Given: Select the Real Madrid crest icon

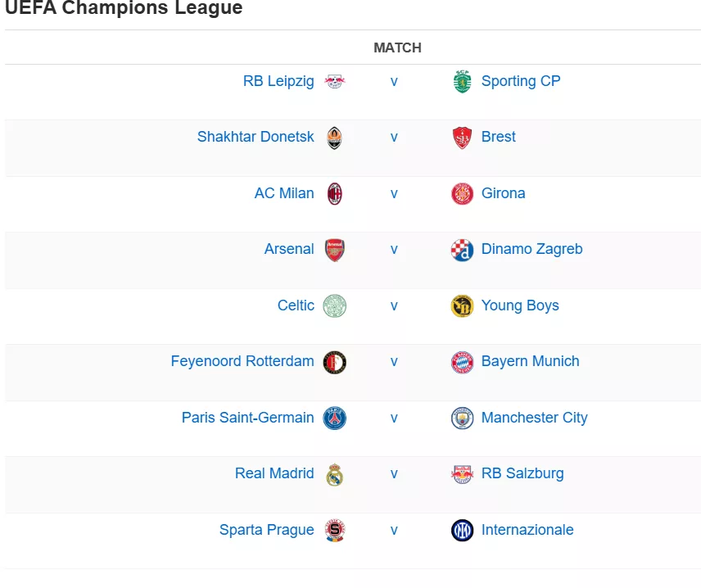Looking at the screenshot, I should tap(334, 475).
